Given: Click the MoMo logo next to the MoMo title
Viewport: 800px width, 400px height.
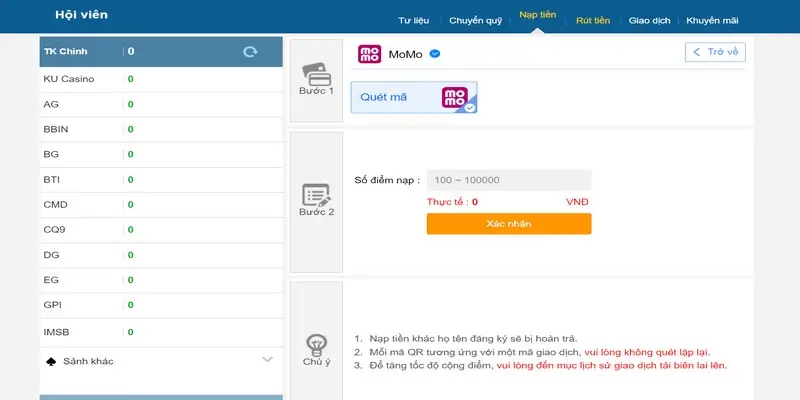Looking at the screenshot, I should (x=369, y=54).
